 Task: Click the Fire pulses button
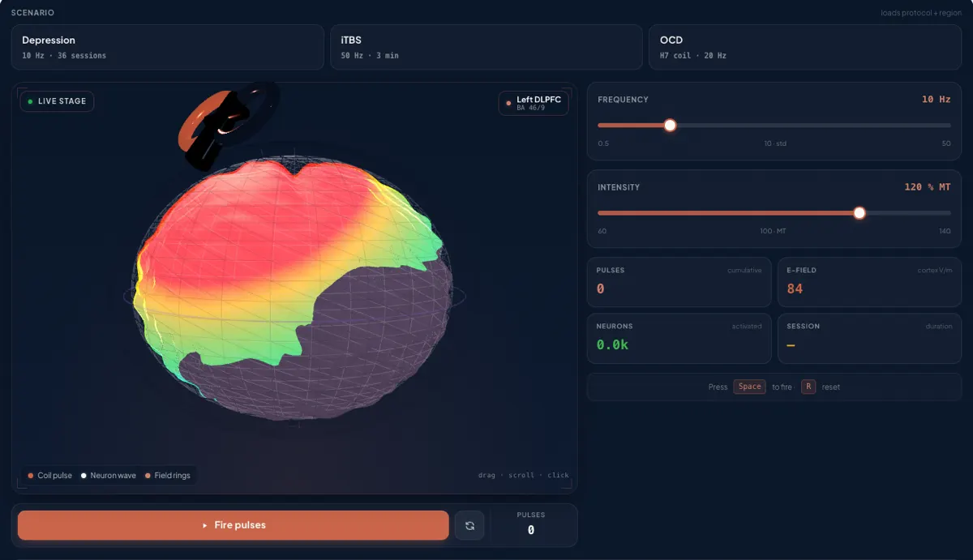[x=234, y=525]
